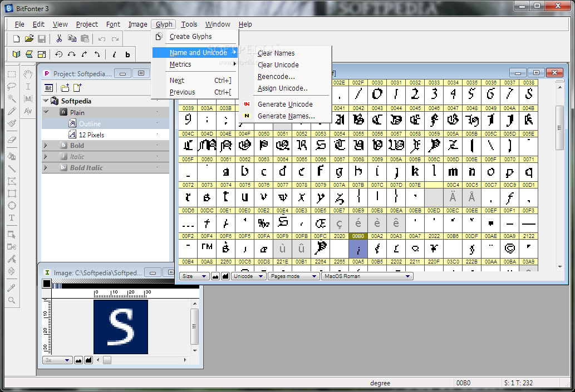Select the Magic Wand tool
Image resolution: width=575 pixels, height=392 pixels.
click(x=12, y=98)
